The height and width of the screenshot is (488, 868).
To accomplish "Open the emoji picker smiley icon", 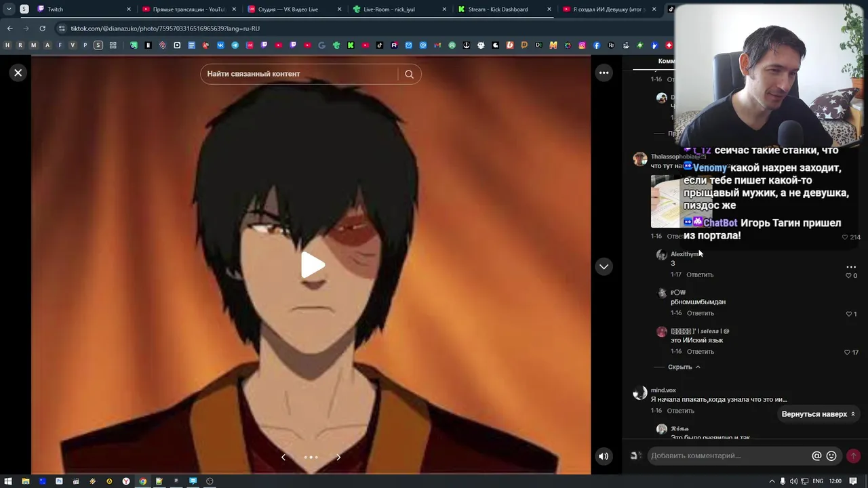I will [x=831, y=456].
